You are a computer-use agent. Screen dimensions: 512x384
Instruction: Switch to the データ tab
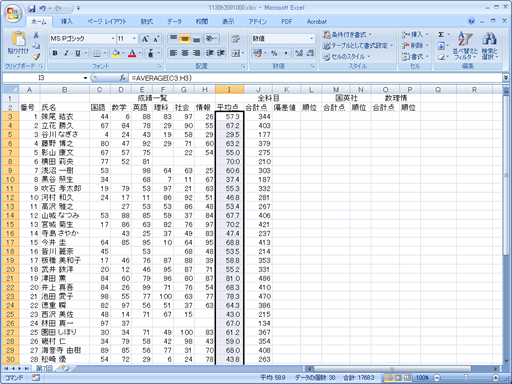click(x=174, y=21)
